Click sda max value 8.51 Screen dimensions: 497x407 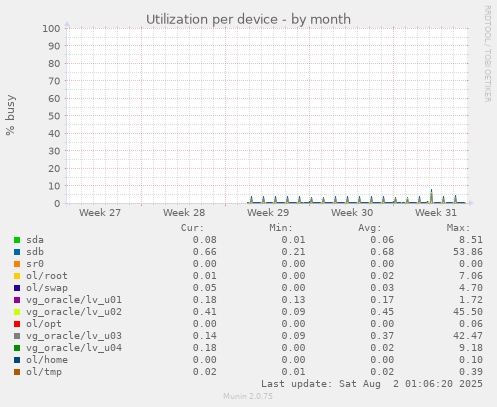click(471, 240)
